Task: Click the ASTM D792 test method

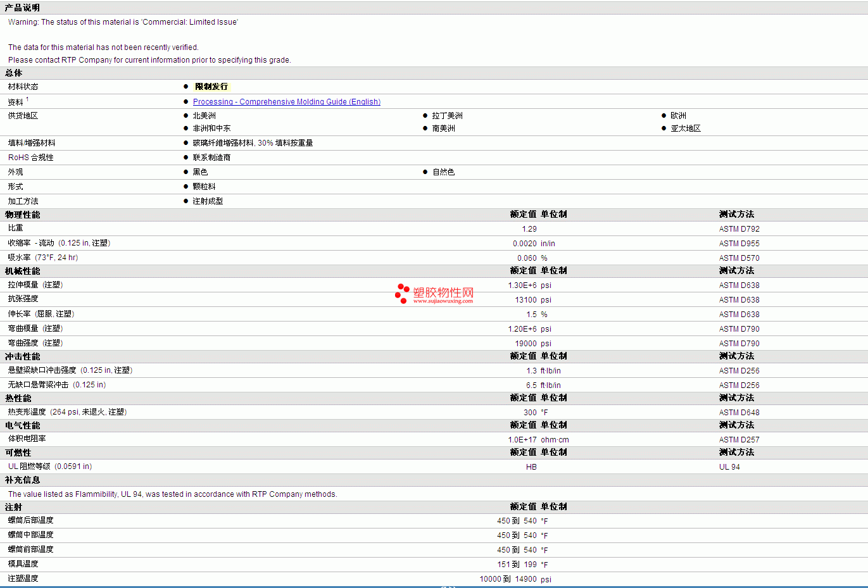Action: pos(739,229)
